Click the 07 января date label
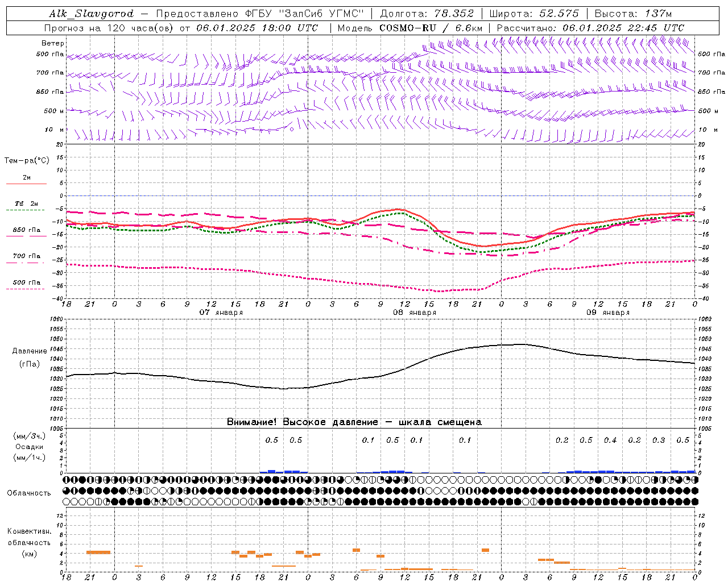This screenshot has width=728, height=582. pos(221,313)
